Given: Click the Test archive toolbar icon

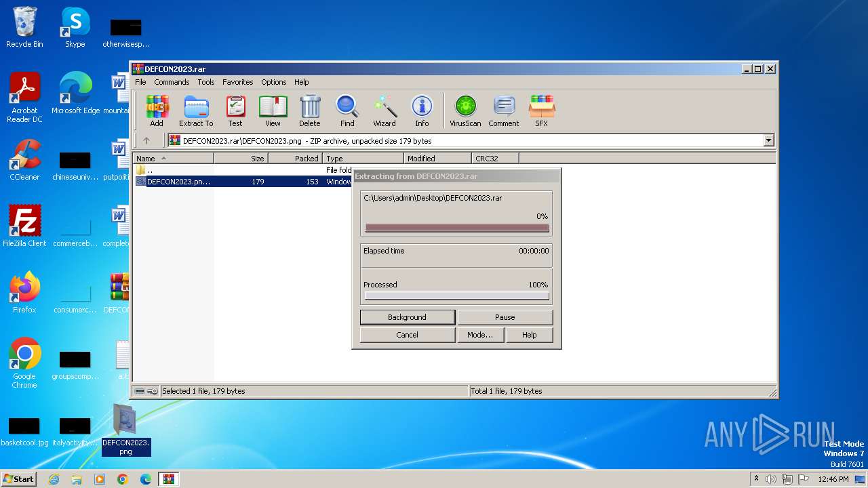Looking at the screenshot, I should (235, 111).
